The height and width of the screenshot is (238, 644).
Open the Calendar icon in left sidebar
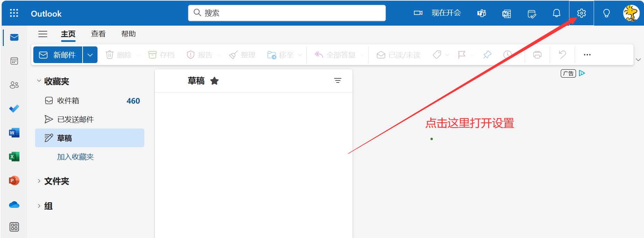click(14, 61)
